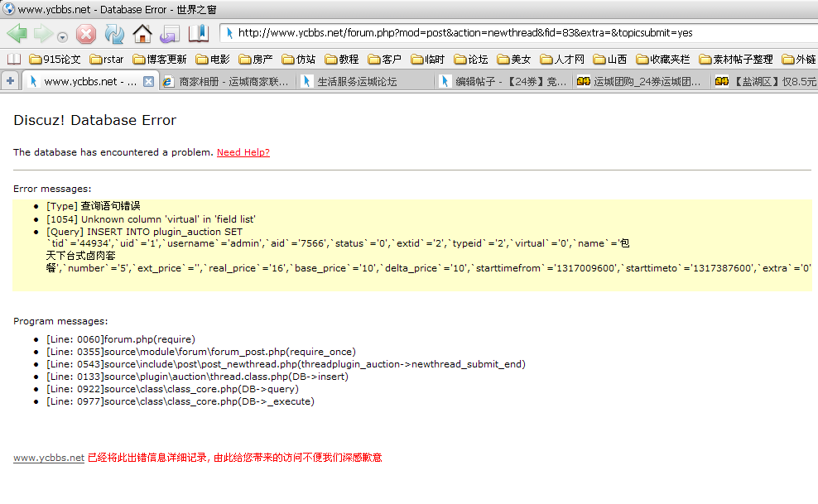Viewport: 818px width, 504px height.
Task: Click the [Line: 0133] thread.class.php entry
Action: click(197, 377)
